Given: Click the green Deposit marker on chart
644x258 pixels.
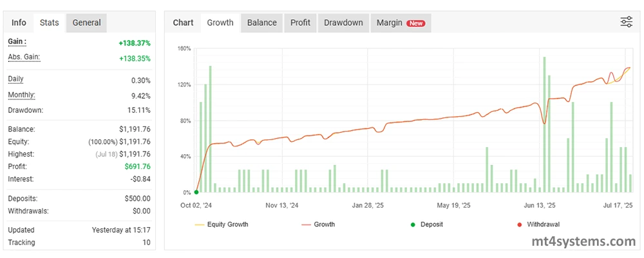Looking at the screenshot, I should pos(196,192).
